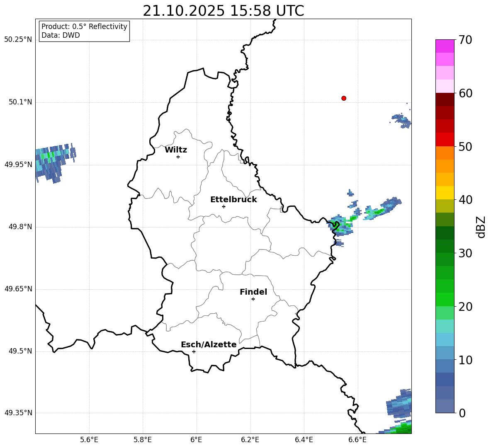Image resolution: width=491 pixels, height=448 pixels.
Task: Click the Esch/Alzette cross marker
Action: point(194,351)
